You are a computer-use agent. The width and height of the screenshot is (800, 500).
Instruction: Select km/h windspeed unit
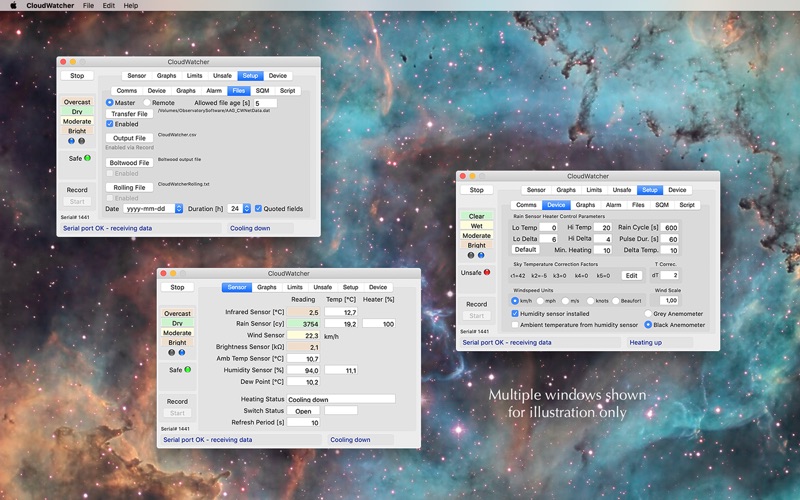[x=515, y=301]
